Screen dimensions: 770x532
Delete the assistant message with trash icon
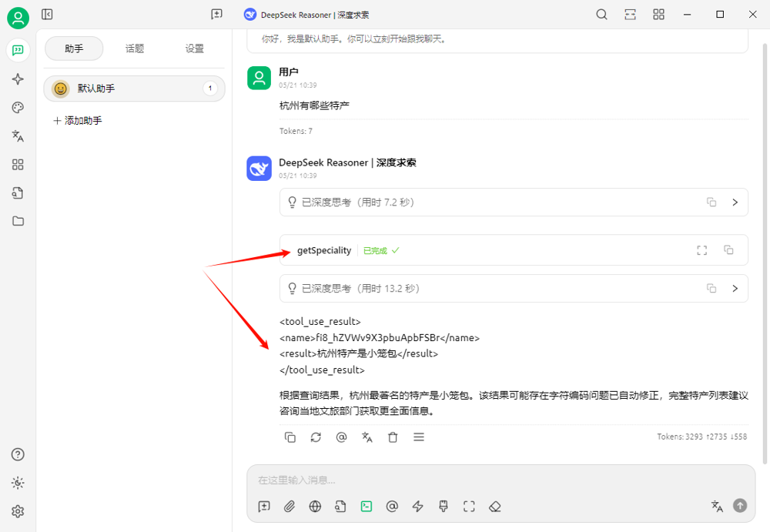click(393, 437)
